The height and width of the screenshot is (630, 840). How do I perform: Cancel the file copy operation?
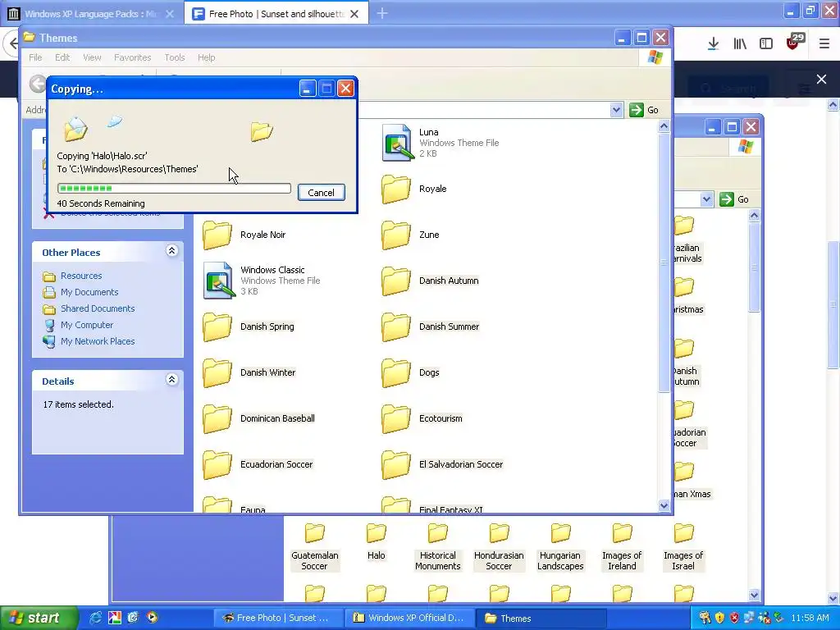(321, 192)
